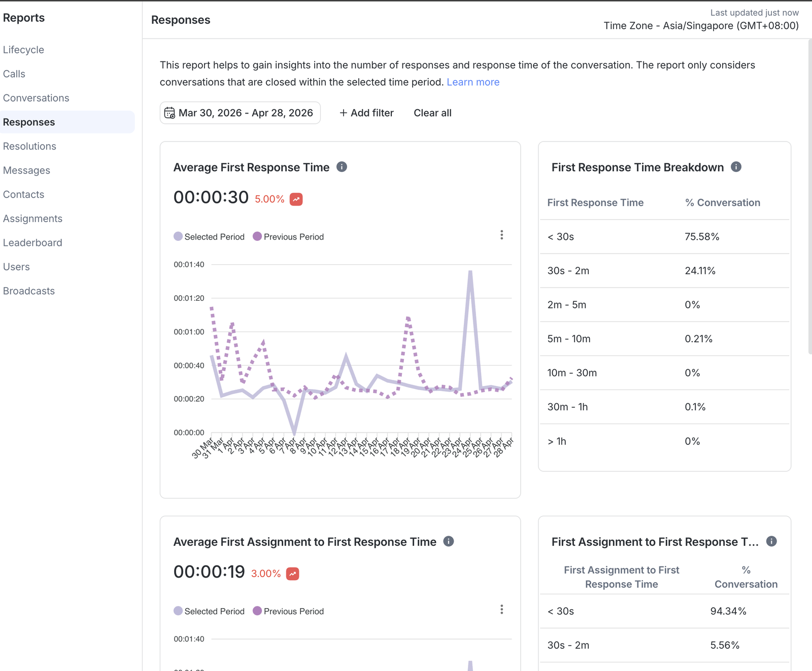Click the First Assignment to First Response Time column header
Image resolution: width=812 pixels, height=671 pixels.
[621, 577]
